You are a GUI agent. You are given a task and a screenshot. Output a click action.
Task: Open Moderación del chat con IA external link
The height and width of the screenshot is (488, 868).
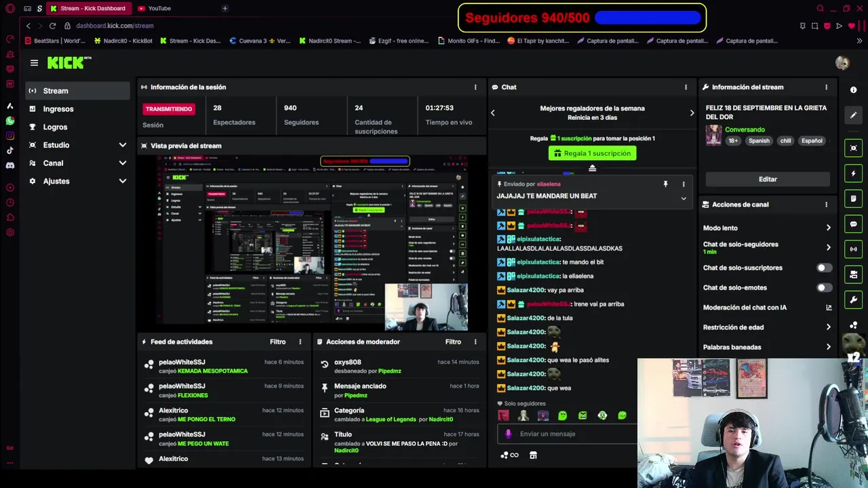pyautogui.click(x=829, y=308)
